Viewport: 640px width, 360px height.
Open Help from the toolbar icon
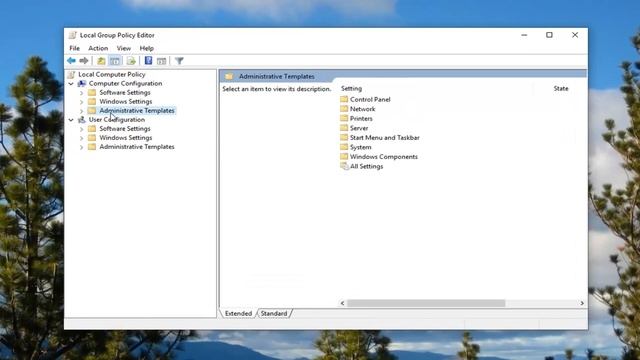[148, 61]
